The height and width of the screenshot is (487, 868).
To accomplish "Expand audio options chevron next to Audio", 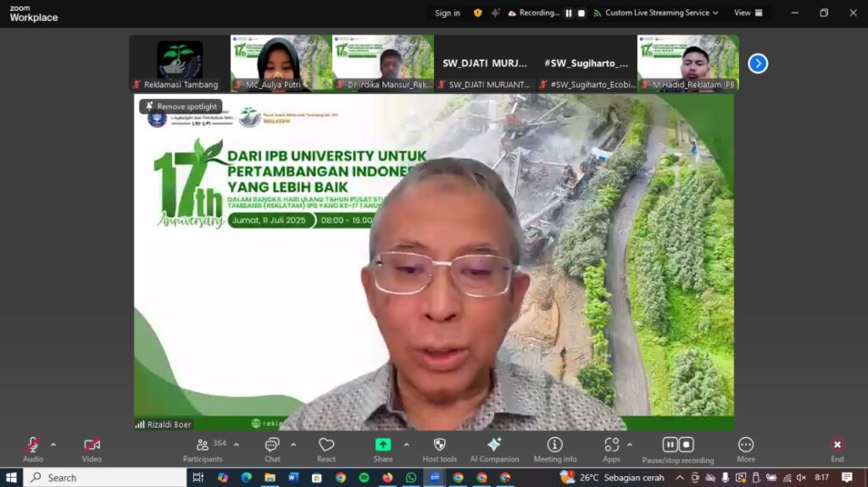I will pos(53,445).
